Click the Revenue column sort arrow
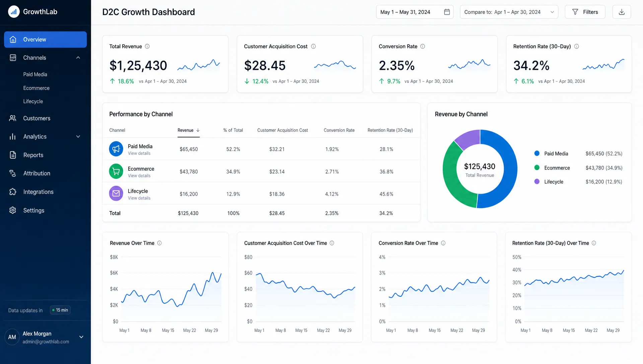The image size is (643, 364). [x=198, y=130]
